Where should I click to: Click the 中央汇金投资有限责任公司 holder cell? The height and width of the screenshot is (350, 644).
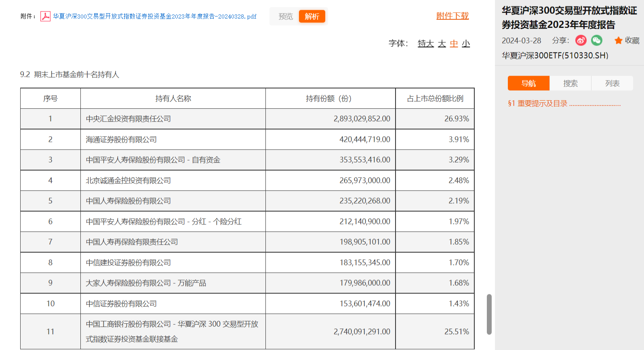coord(128,119)
